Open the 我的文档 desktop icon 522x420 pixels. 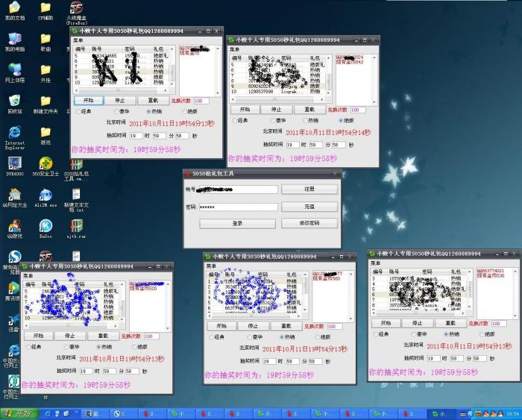click(15, 11)
